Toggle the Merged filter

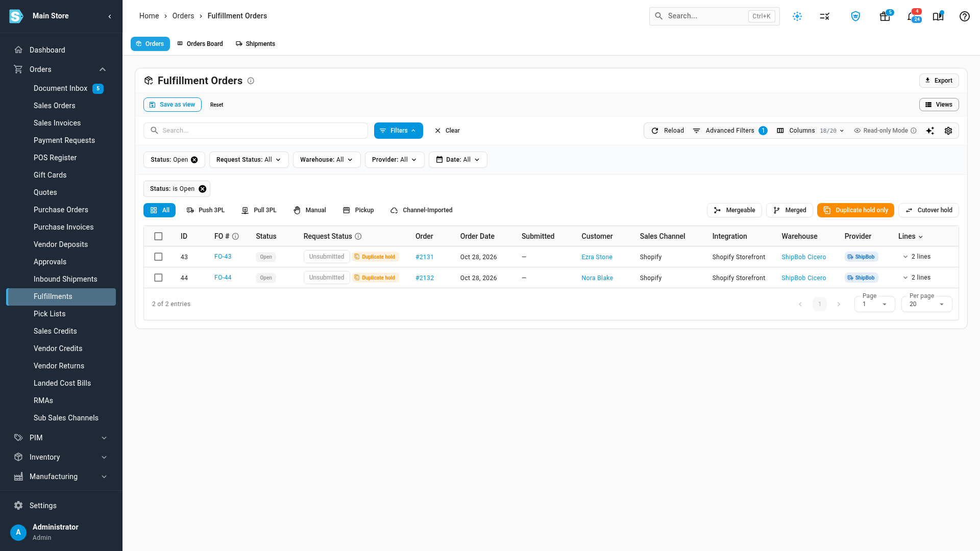789,210
